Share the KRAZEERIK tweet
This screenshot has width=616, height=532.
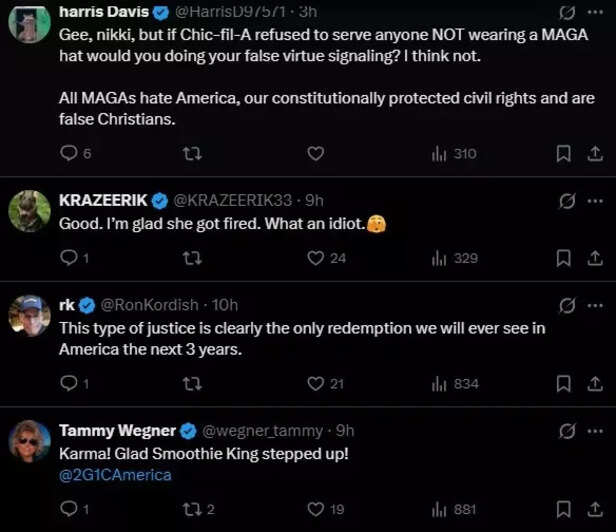point(595,258)
